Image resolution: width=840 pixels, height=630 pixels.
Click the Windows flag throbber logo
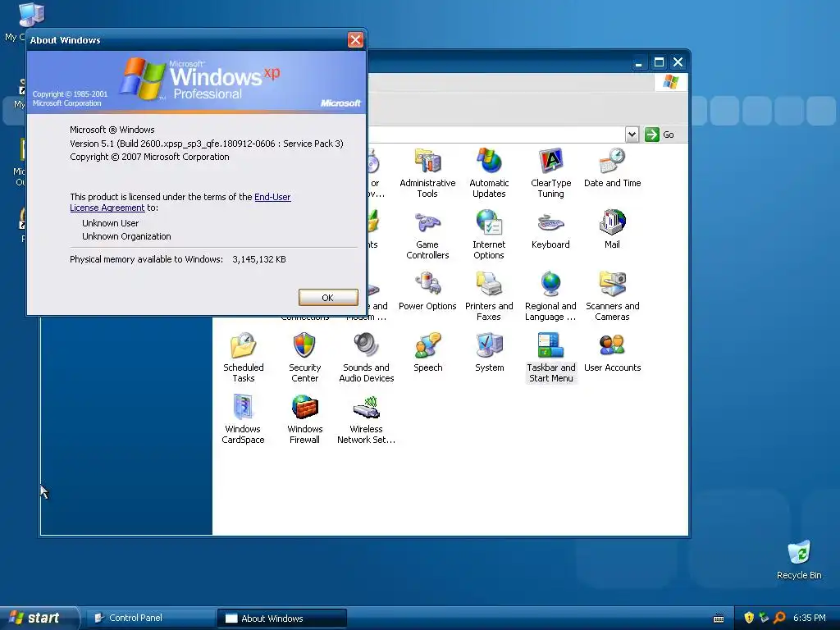pos(671,82)
